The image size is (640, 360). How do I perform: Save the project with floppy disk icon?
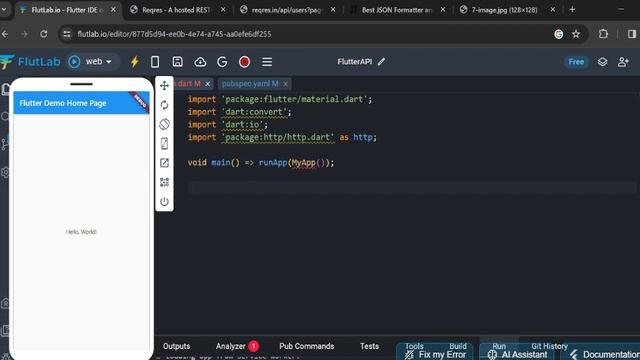(x=177, y=62)
